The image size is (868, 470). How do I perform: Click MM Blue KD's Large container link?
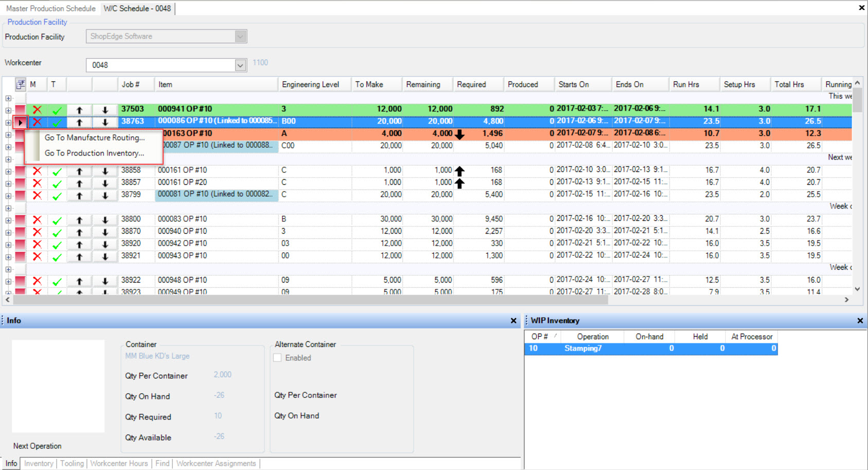(157, 356)
